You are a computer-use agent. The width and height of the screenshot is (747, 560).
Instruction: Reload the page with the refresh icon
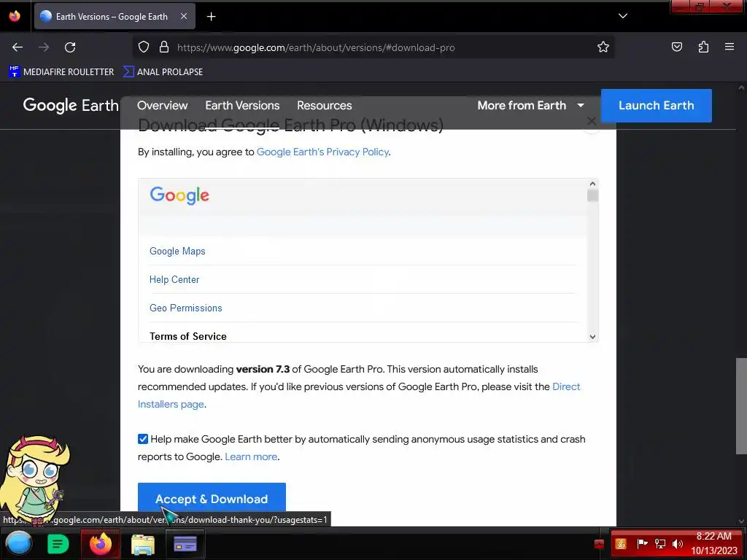70,47
